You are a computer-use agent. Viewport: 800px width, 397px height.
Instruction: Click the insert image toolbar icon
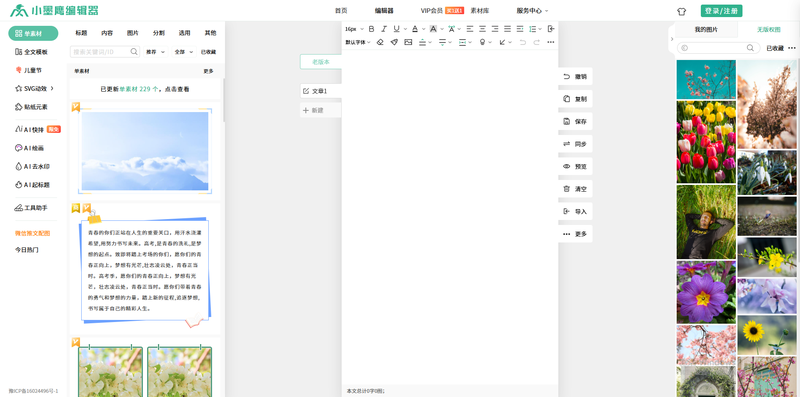408,42
